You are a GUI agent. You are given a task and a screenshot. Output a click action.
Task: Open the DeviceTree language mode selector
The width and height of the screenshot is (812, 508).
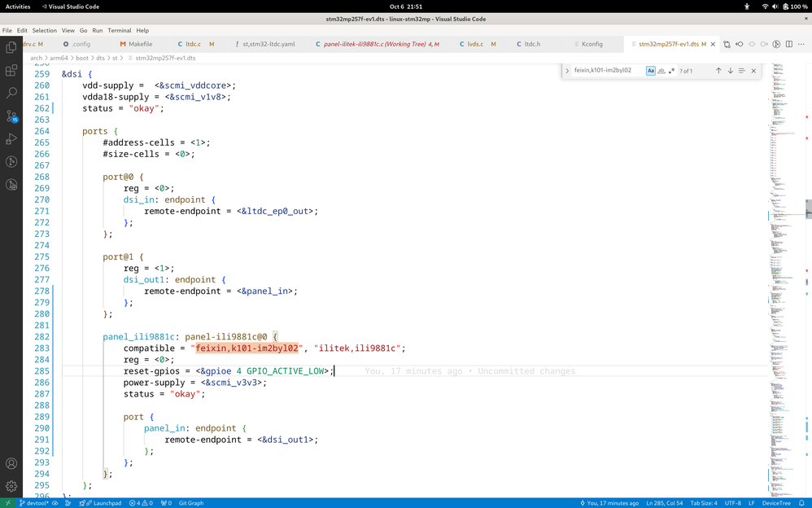click(775, 503)
